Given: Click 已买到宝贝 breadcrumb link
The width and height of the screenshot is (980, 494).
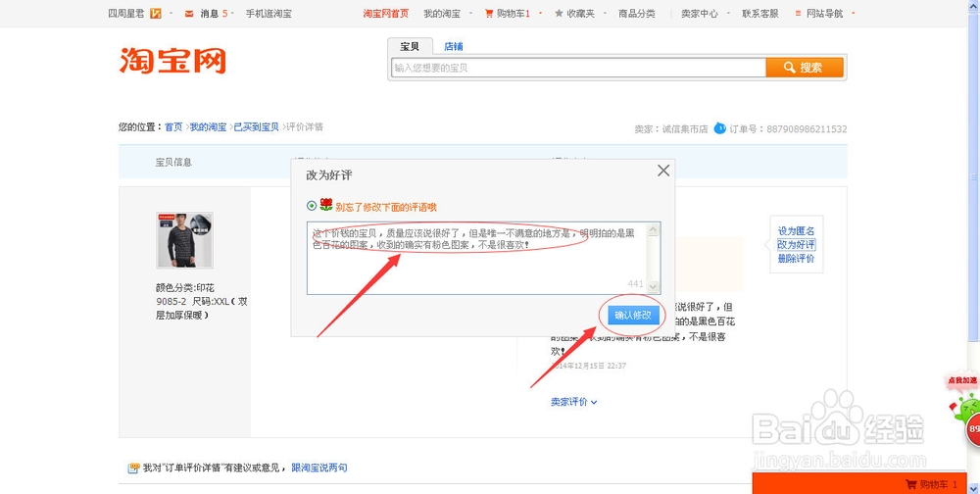Looking at the screenshot, I should [x=256, y=127].
